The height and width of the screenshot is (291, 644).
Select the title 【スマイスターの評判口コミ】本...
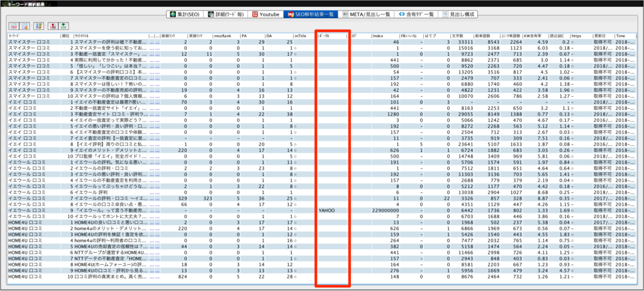111,72
